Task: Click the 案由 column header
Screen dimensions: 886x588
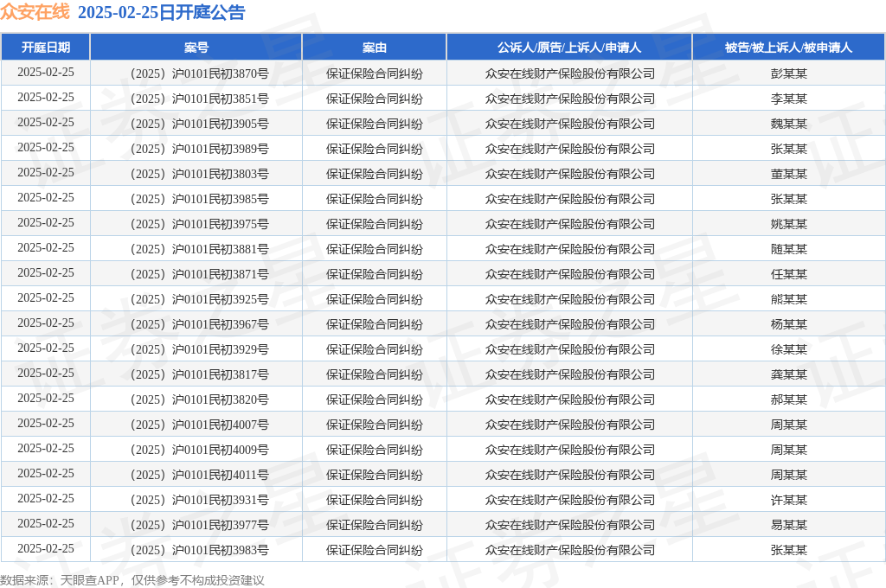Action: [x=374, y=48]
